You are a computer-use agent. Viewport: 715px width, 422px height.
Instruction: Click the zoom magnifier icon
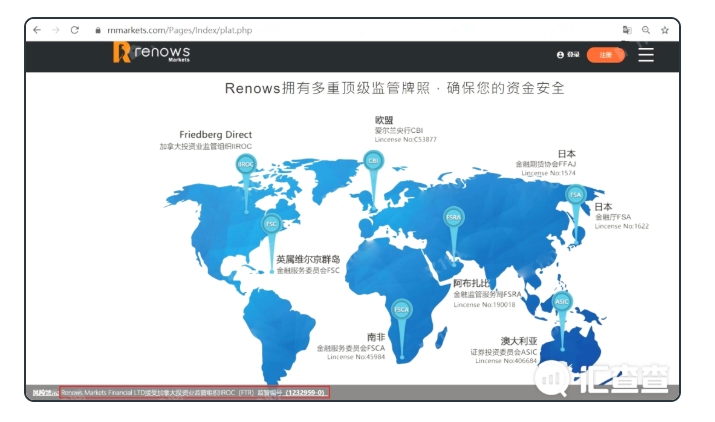tap(646, 30)
